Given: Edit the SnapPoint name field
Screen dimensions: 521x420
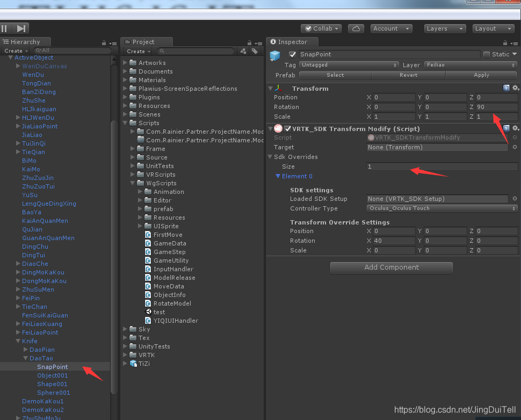Looking at the screenshot, I should pyautogui.click(x=389, y=54).
